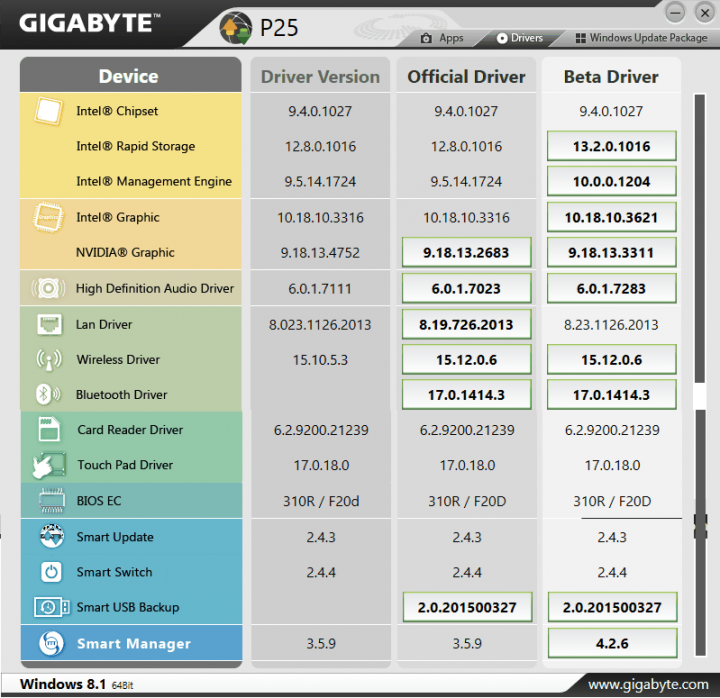The image size is (720, 698).
Task: Install Lan official driver 8.19.726.2013
Action: click(x=466, y=325)
